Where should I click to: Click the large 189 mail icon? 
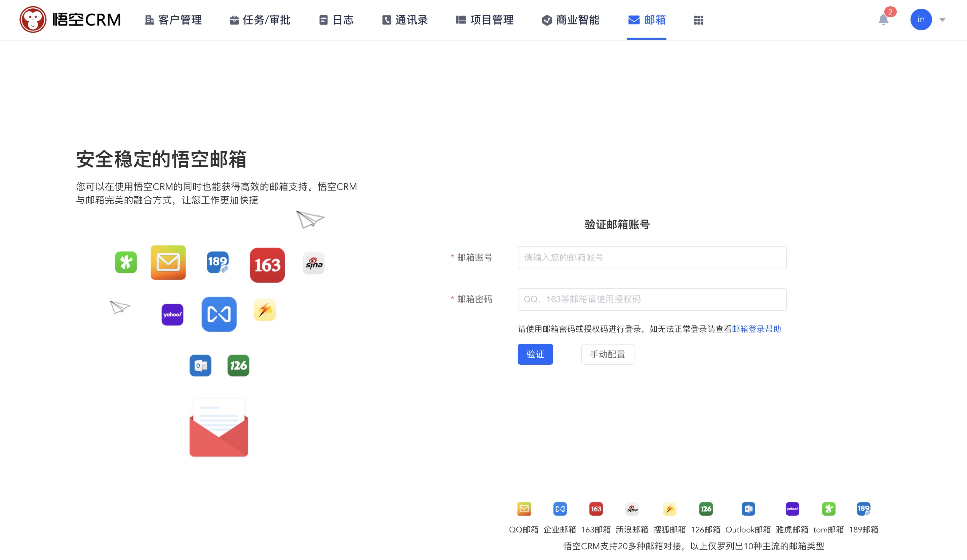[218, 263]
